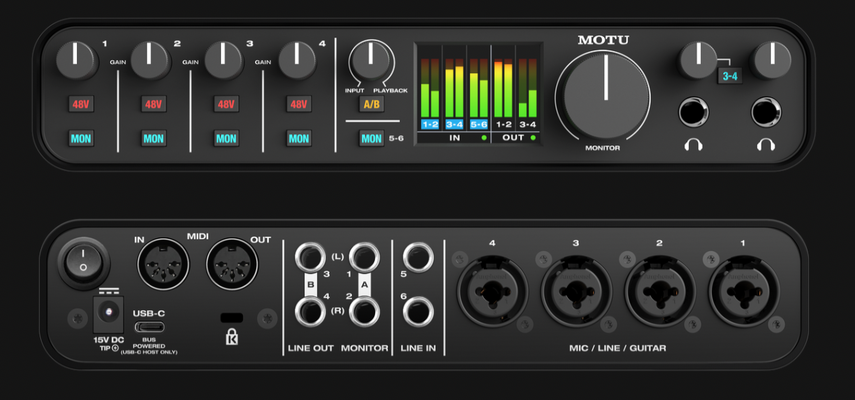Enable the MON button for channel 2

click(154, 138)
